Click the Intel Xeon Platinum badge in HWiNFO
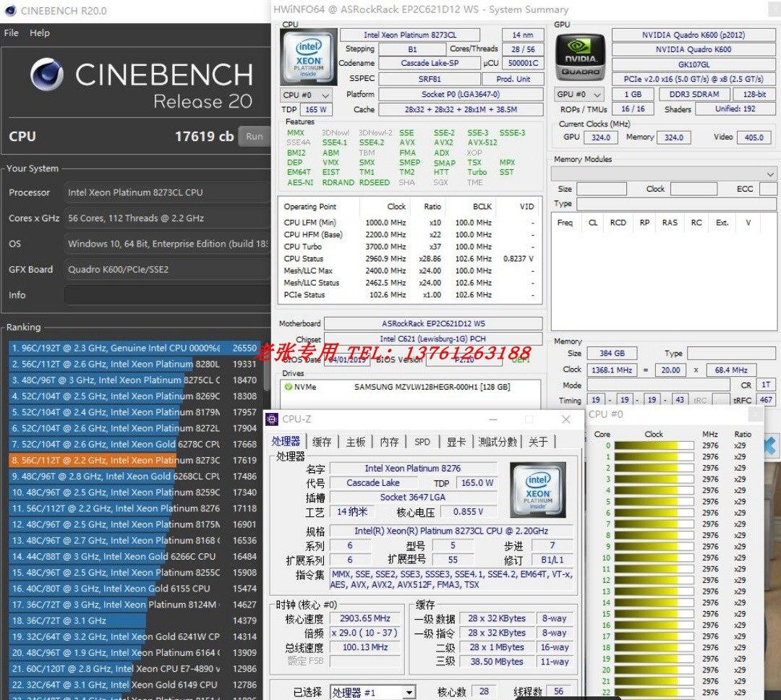This screenshot has width=781, height=700. pyautogui.click(x=307, y=58)
